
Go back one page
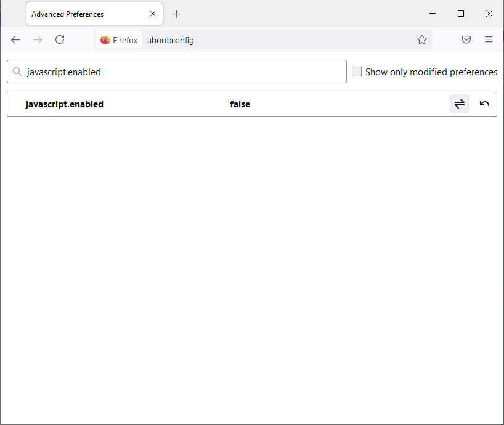(x=15, y=39)
